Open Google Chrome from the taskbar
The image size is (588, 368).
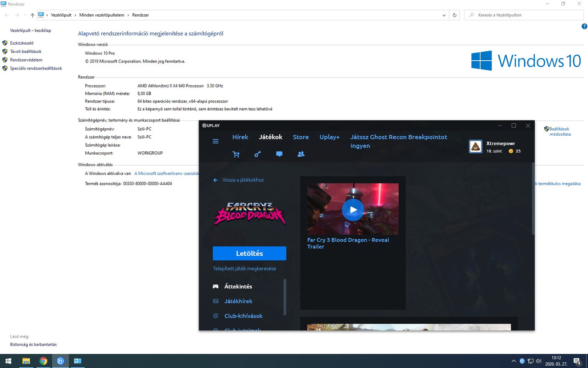[43, 361]
